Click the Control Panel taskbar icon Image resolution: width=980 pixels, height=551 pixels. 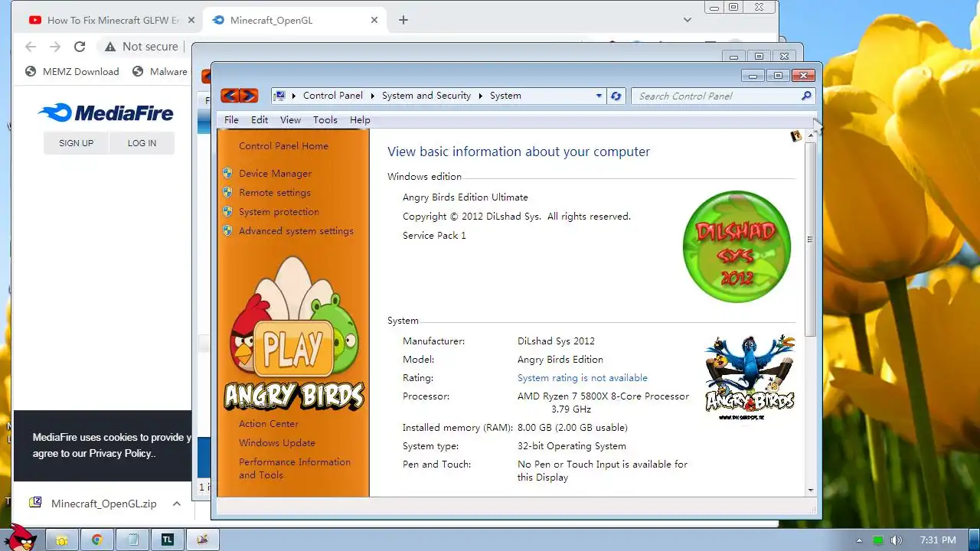[203, 540]
